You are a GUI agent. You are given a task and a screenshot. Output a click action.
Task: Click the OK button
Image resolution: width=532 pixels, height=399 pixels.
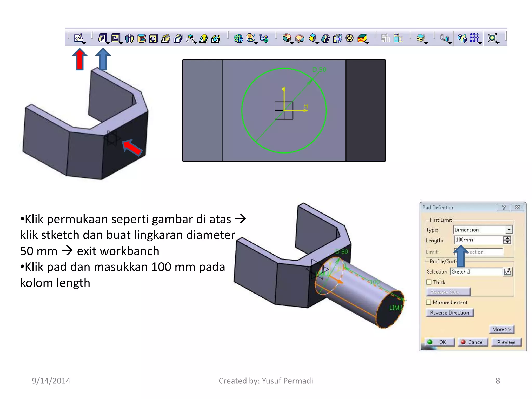click(x=440, y=342)
